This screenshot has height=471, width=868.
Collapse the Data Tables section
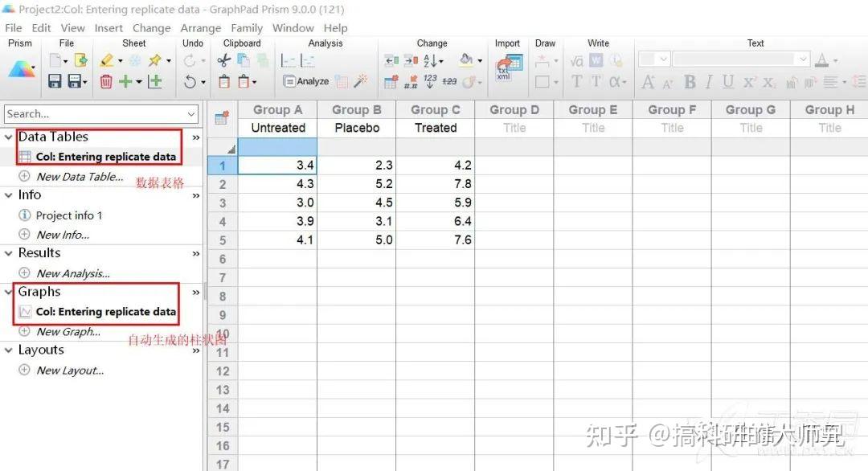[8, 137]
